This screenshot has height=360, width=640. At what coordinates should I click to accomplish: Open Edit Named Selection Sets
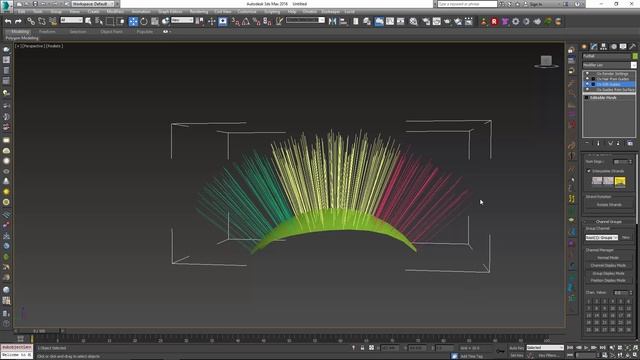pyautogui.click(x=279, y=21)
